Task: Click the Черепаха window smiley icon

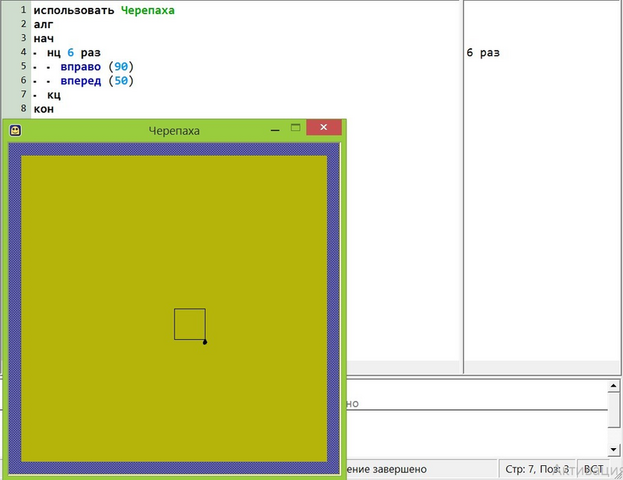Action: (15, 130)
